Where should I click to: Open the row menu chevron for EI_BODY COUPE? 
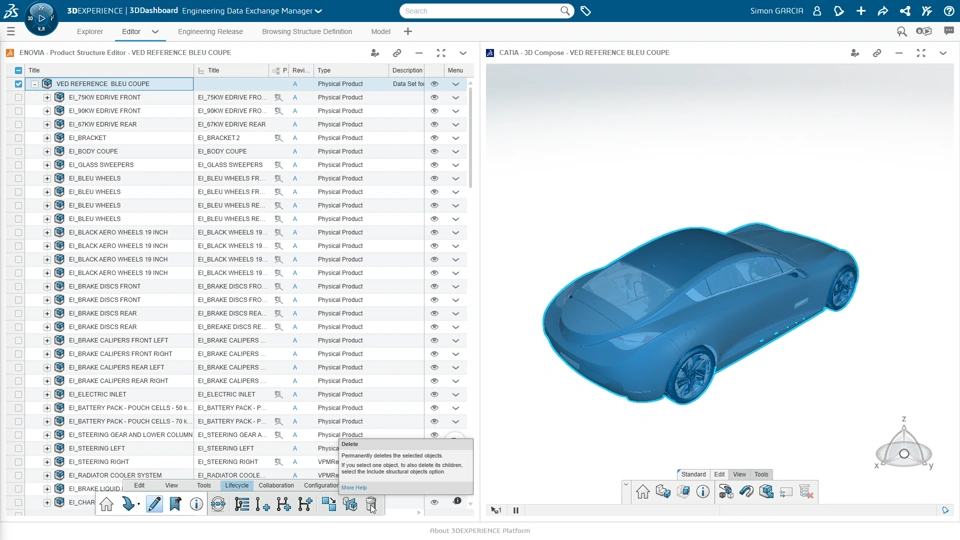(456, 151)
